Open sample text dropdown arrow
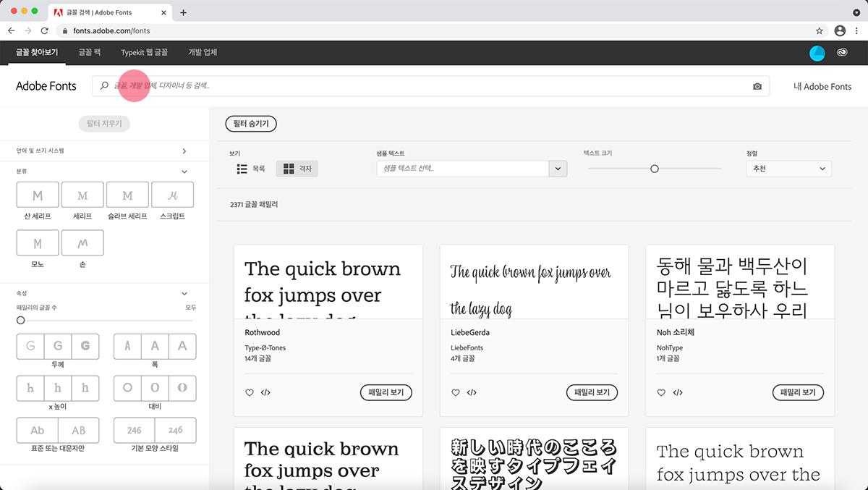The height and width of the screenshot is (490, 868). pyautogui.click(x=558, y=169)
